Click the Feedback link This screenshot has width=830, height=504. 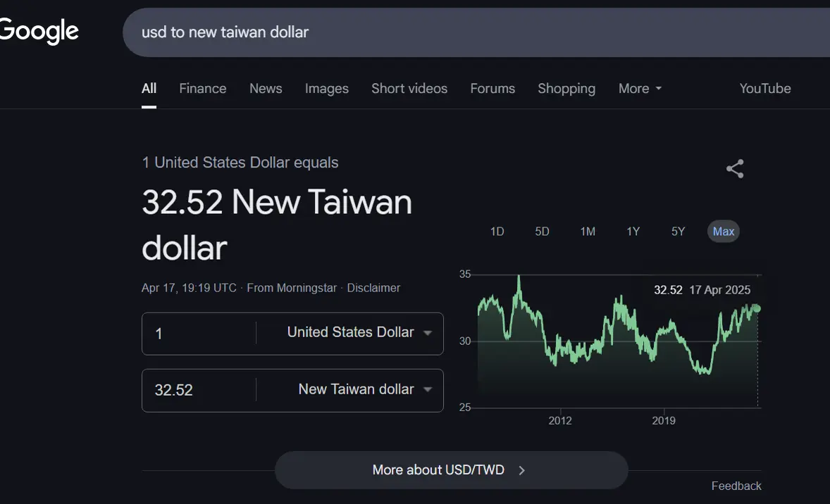(x=736, y=486)
